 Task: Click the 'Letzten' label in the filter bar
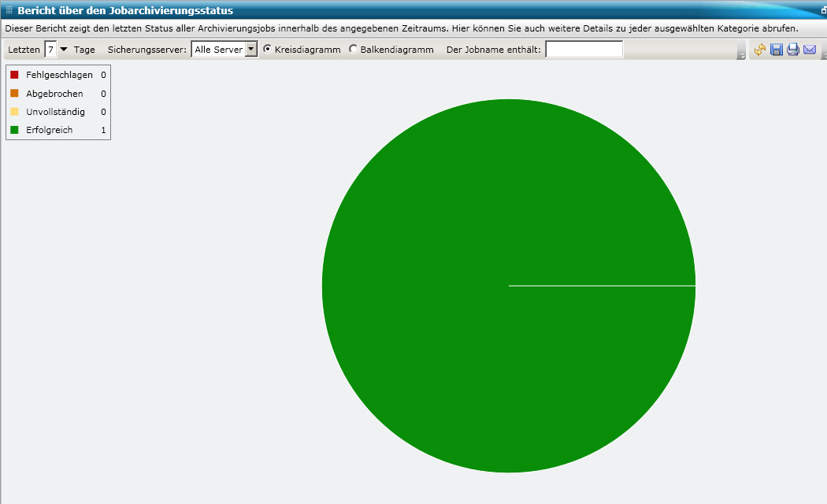coord(24,50)
